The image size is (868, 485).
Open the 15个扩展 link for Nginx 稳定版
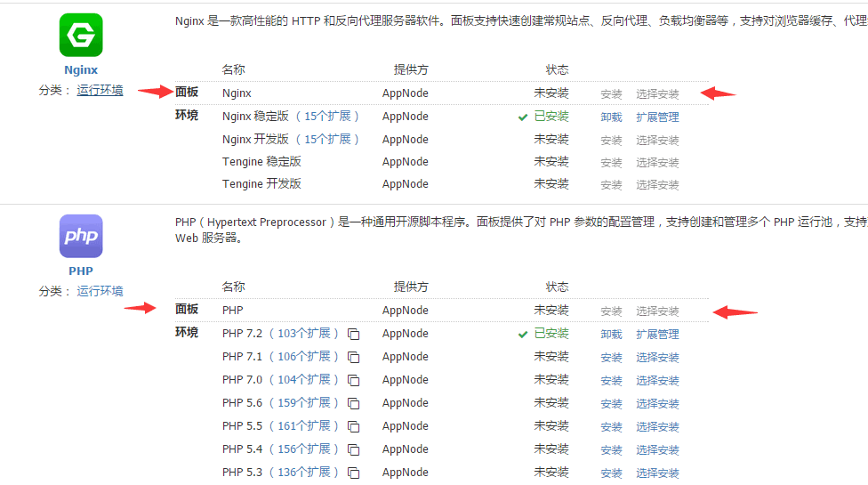pyautogui.click(x=328, y=117)
